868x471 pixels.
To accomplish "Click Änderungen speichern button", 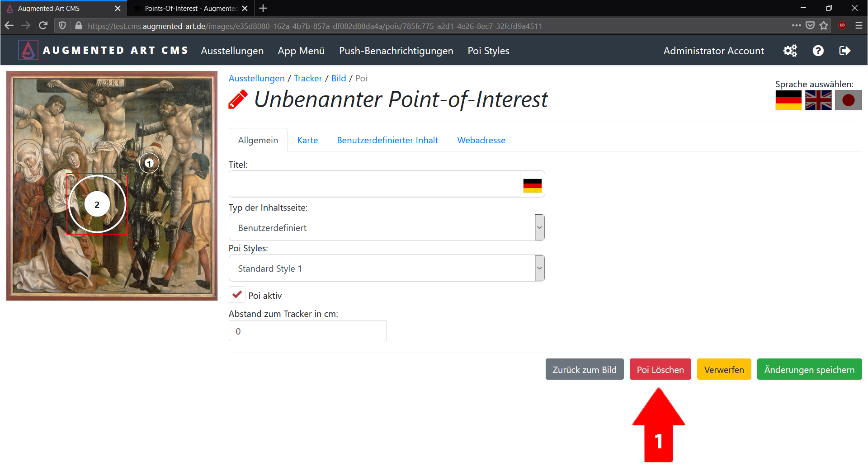I will [809, 369].
